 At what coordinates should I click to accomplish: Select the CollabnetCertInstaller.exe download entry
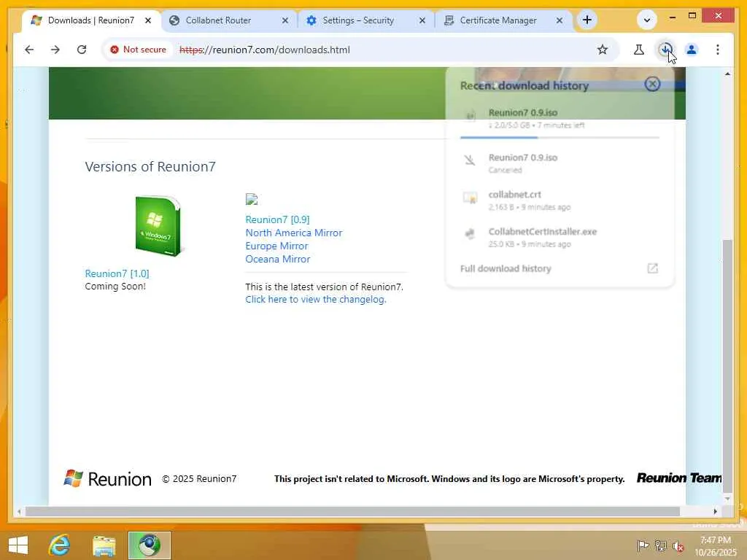(560, 238)
